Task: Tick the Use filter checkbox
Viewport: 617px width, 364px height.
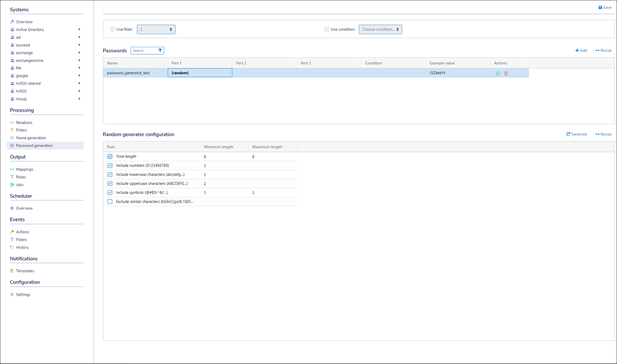Action: click(112, 29)
